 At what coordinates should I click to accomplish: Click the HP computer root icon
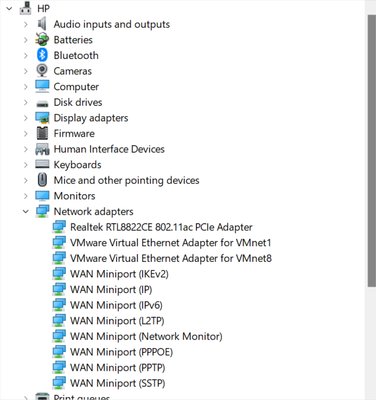coord(25,8)
